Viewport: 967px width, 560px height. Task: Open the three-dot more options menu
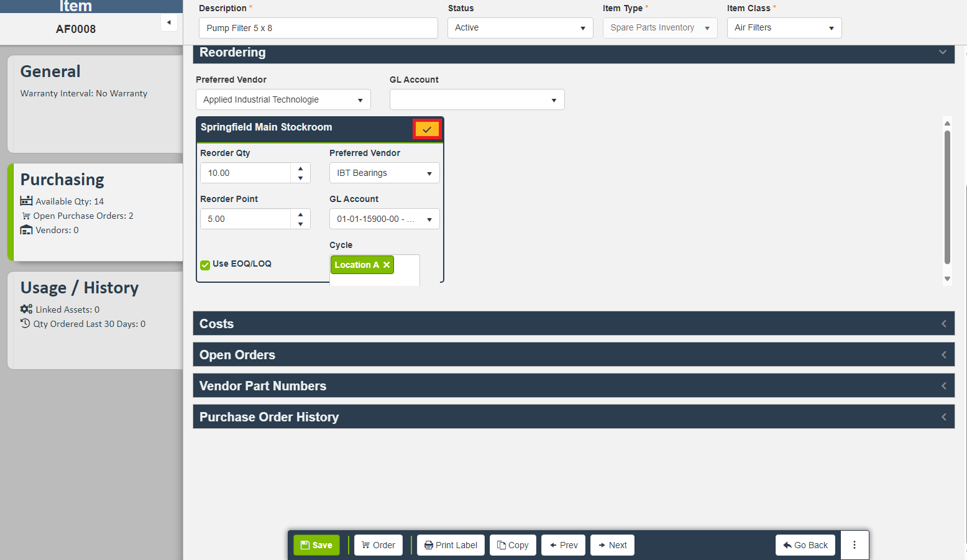point(855,545)
